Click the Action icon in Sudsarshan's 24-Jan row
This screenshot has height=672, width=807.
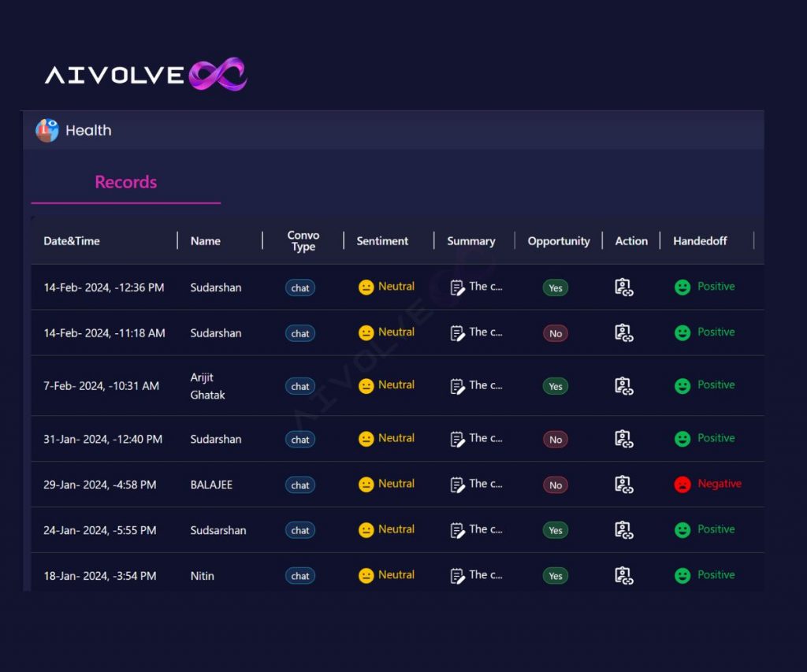point(623,530)
